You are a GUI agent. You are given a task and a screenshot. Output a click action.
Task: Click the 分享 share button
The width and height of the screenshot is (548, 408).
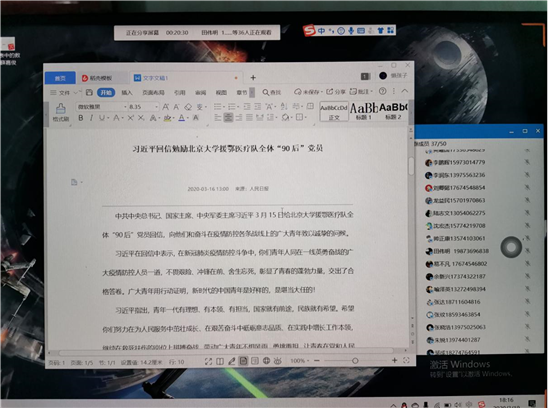tap(336, 92)
